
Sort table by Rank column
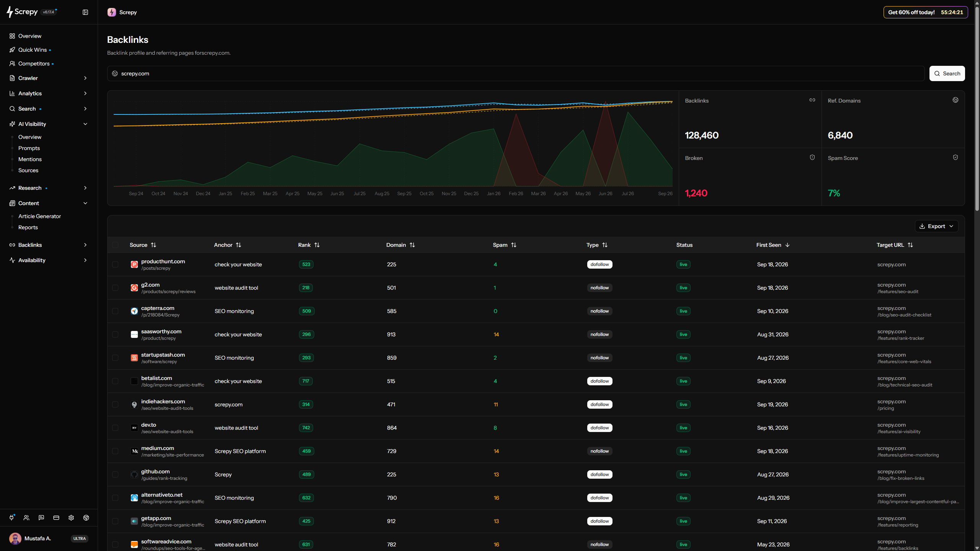[x=309, y=245]
